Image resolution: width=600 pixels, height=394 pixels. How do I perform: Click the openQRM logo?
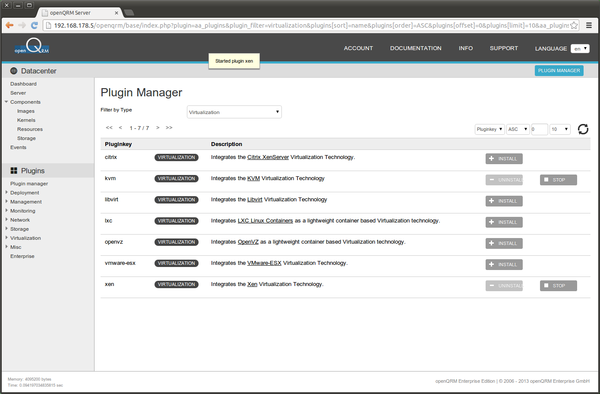pyautogui.click(x=32, y=46)
